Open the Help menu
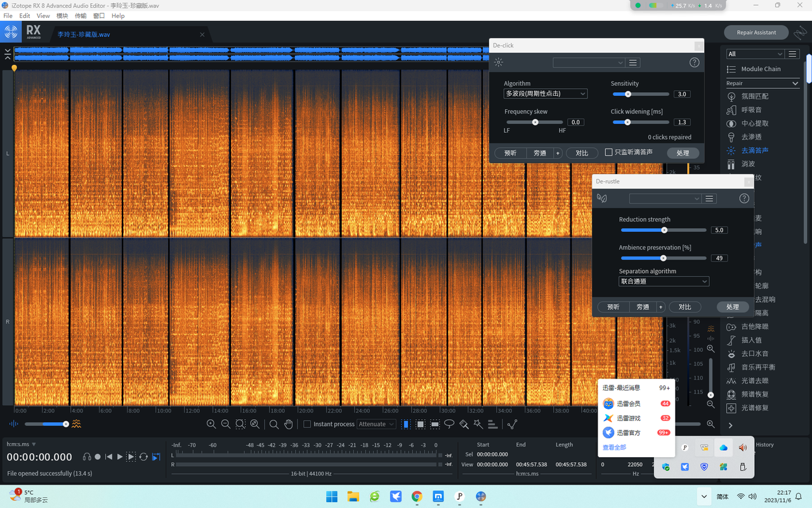This screenshot has width=812, height=508. (x=118, y=15)
